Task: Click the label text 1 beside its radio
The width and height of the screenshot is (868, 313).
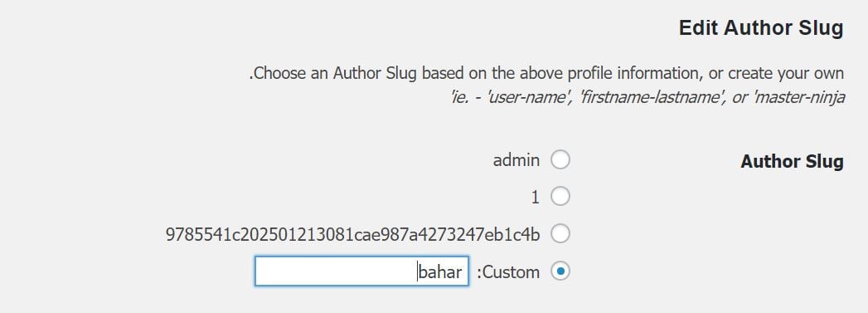Action: (535, 198)
